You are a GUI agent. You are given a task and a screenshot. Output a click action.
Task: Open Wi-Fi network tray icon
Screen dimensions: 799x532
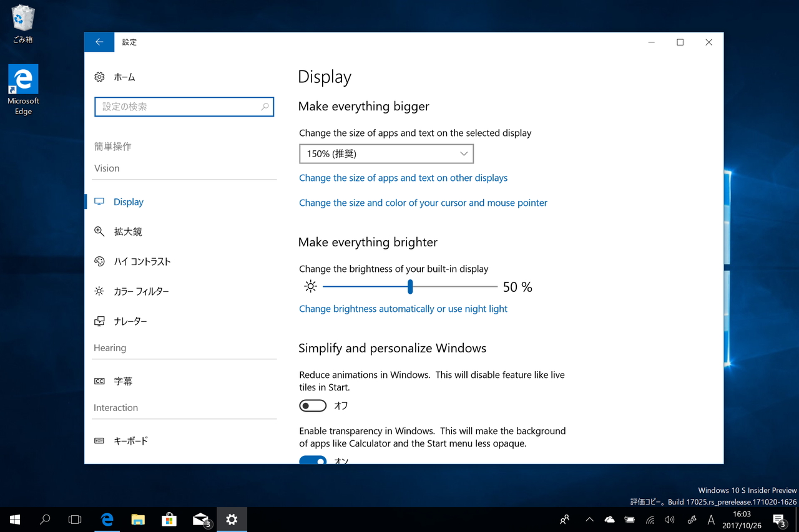[650, 520]
